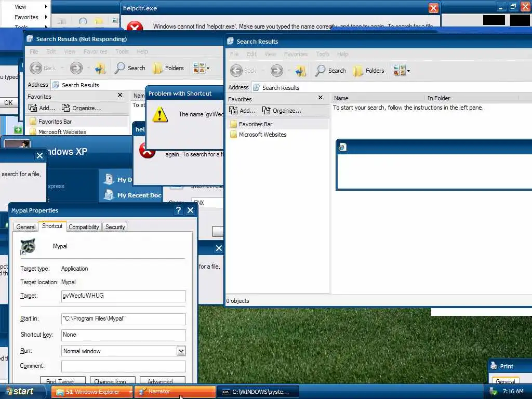Screen dimensions: 532x399
Task: Click the help question mark in Mypal Properties
Action: coord(179,210)
